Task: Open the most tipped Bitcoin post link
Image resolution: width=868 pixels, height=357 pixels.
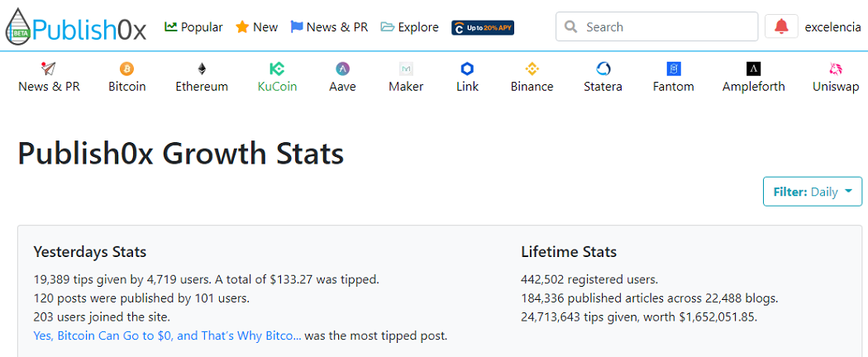Action: coord(167,336)
